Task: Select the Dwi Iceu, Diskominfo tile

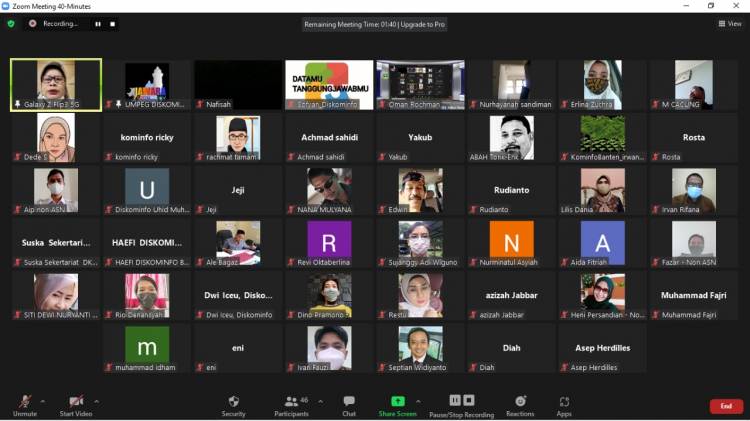Action: pyautogui.click(x=238, y=296)
